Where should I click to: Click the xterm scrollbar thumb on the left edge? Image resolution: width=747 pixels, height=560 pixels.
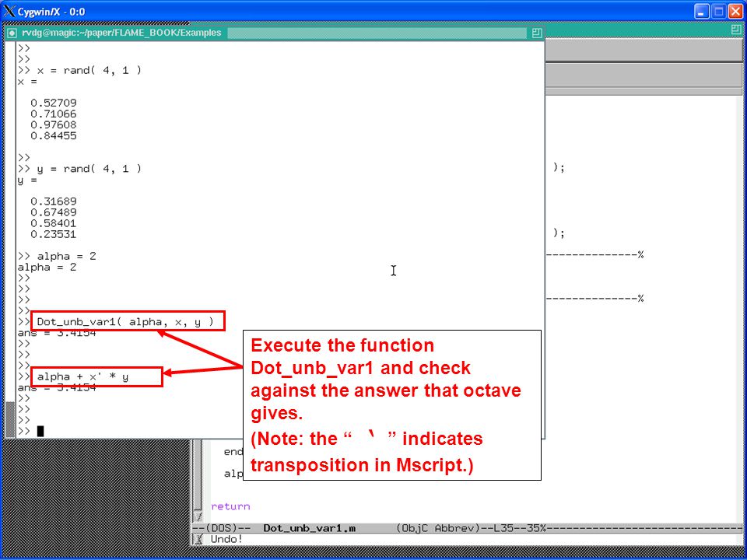[10, 419]
